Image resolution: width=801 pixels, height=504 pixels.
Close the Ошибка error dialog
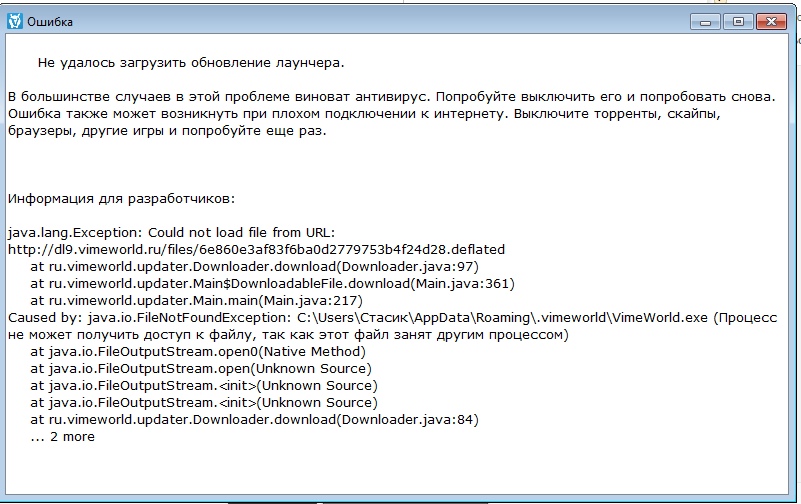771,22
